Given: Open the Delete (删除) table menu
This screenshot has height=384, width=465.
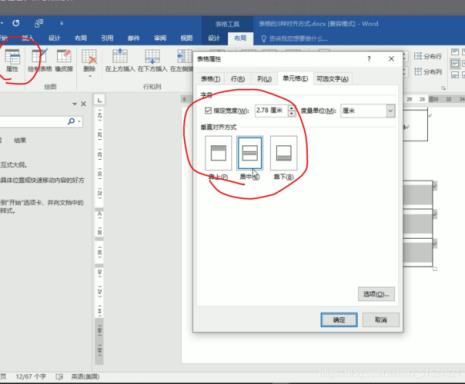Looking at the screenshot, I should 89,63.
